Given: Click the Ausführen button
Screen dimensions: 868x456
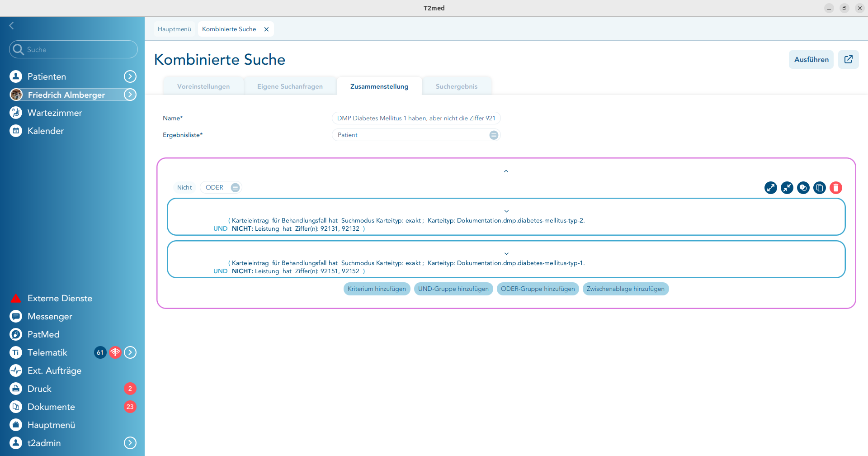Looking at the screenshot, I should click(x=811, y=59).
